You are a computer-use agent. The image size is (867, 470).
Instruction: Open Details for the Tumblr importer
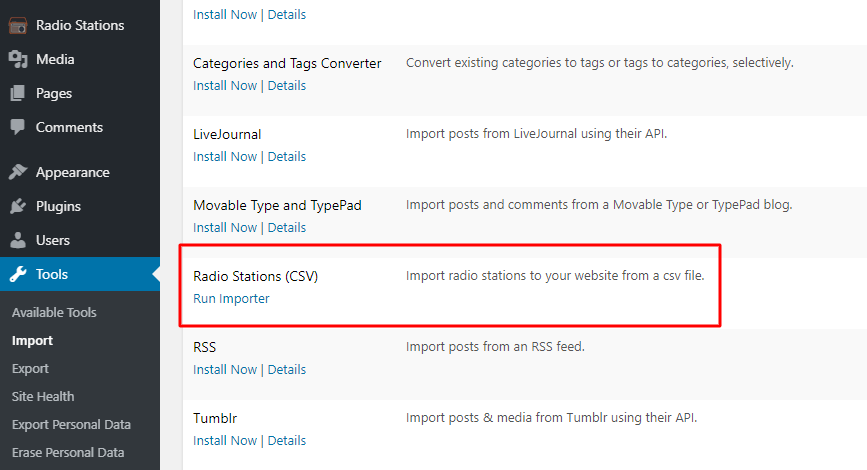click(x=287, y=440)
